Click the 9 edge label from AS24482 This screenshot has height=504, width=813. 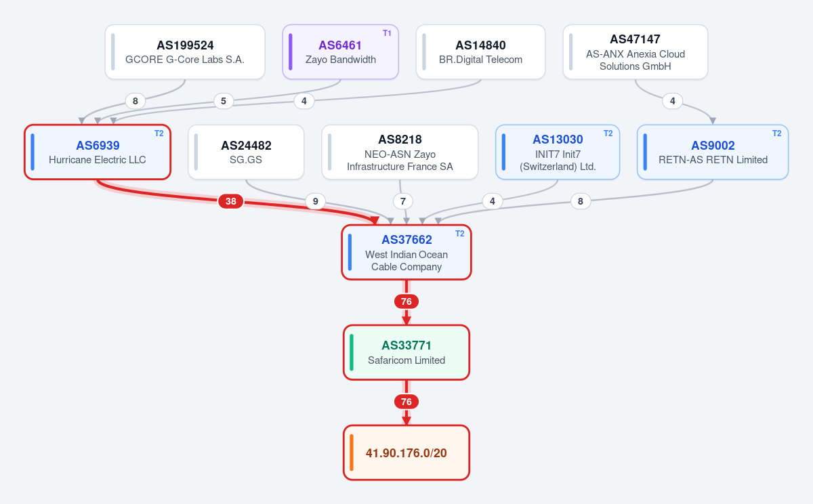pyautogui.click(x=315, y=201)
